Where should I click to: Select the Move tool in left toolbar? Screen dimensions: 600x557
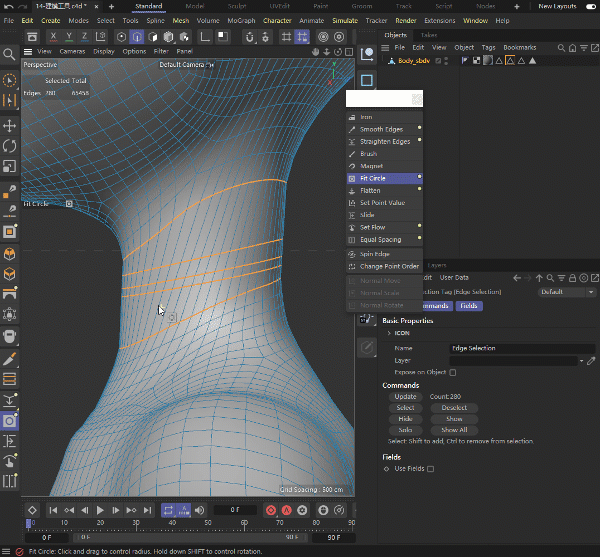click(10, 126)
